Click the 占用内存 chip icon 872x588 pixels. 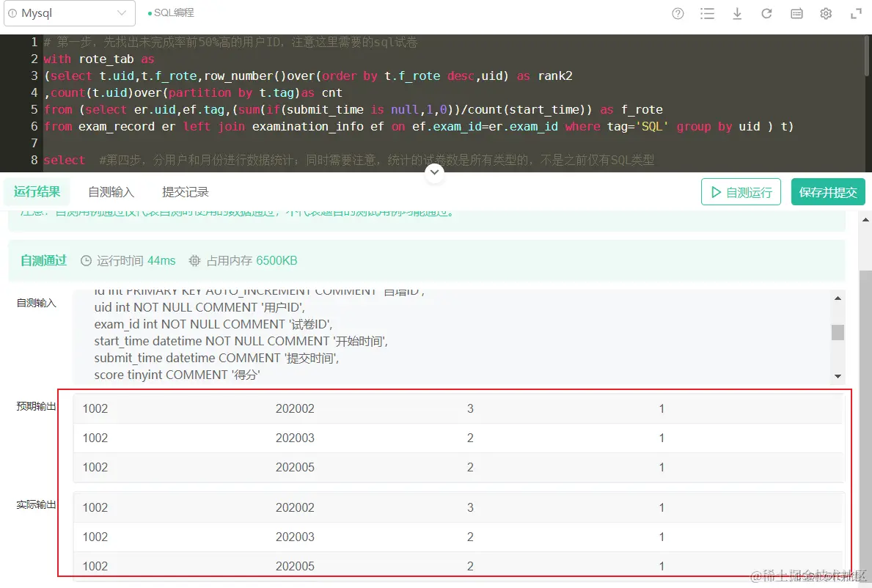coord(194,261)
